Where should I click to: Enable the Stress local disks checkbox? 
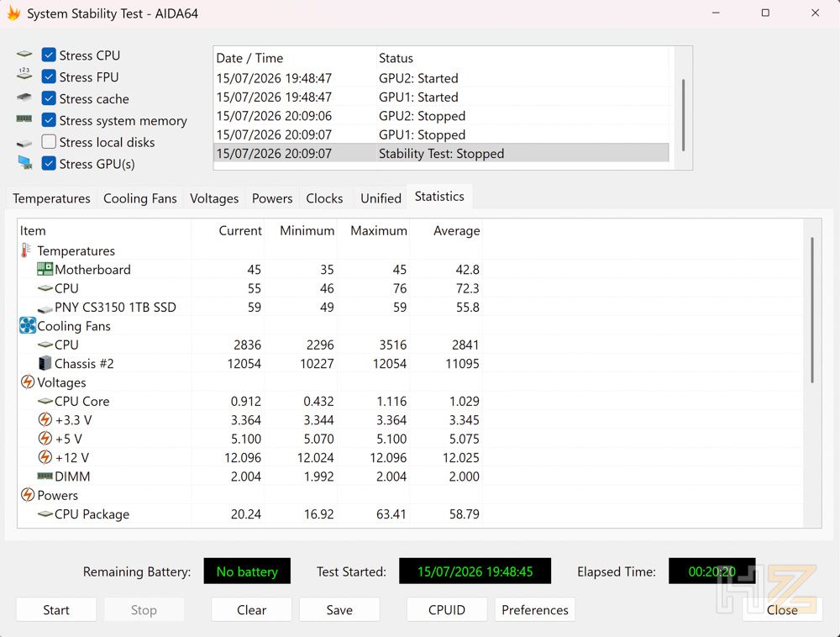coord(49,141)
